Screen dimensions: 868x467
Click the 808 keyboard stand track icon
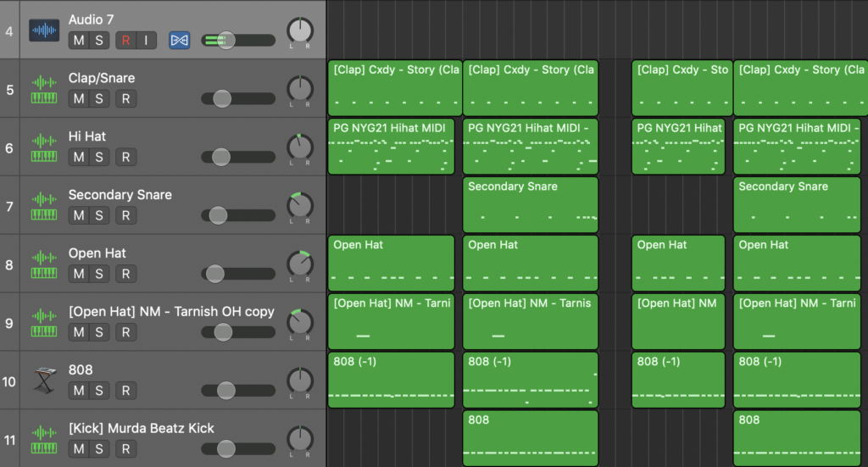(44, 381)
